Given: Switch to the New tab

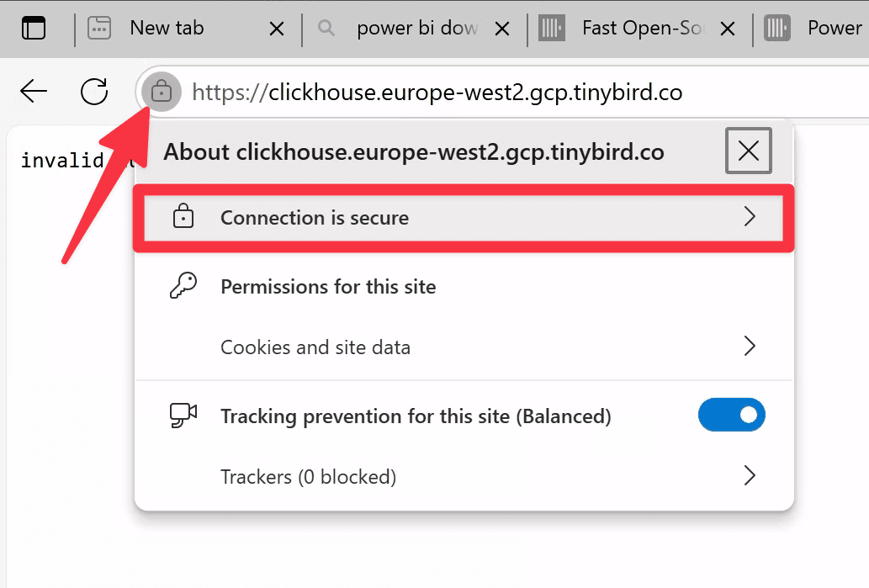Looking at the screenshot, I should click(165, 28).
